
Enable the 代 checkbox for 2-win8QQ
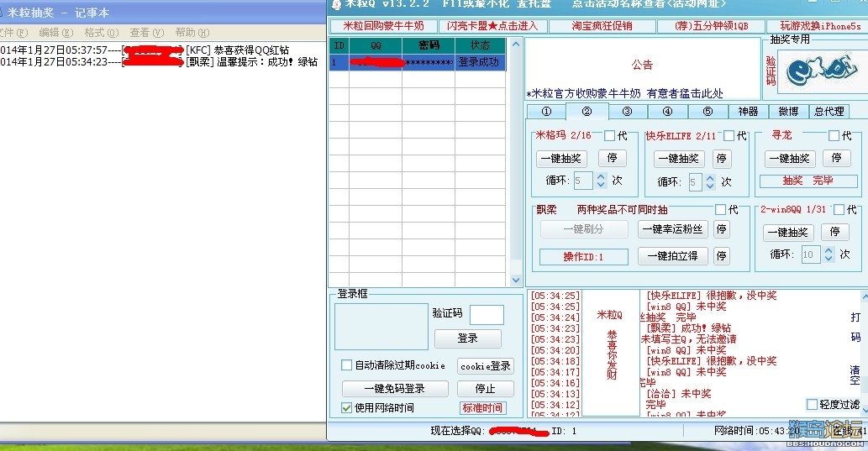point(839,210)
